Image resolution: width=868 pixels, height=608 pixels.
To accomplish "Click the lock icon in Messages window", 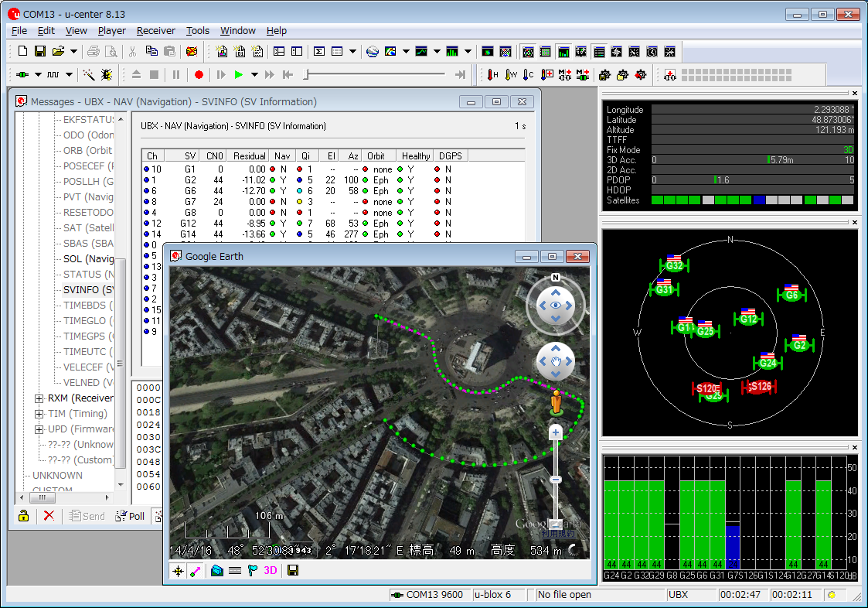I will 24,516.
